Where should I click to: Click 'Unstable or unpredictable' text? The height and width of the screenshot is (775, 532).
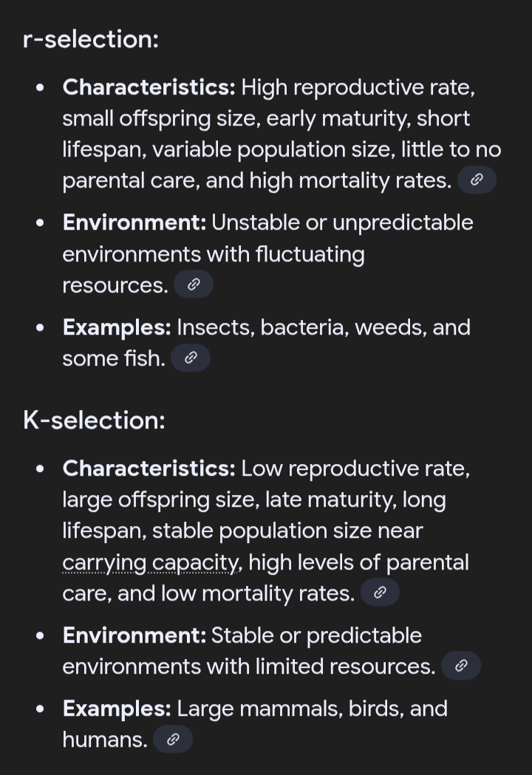coord(342,222)
